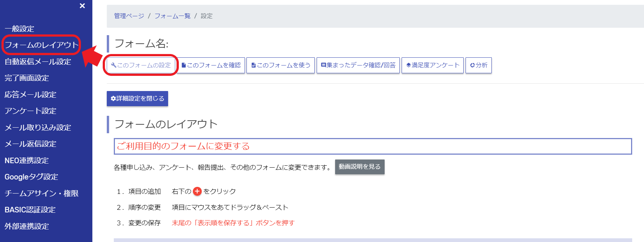Screen dimensions: 644x242
Task: Open the 分析 button
Action: (478, 65)
